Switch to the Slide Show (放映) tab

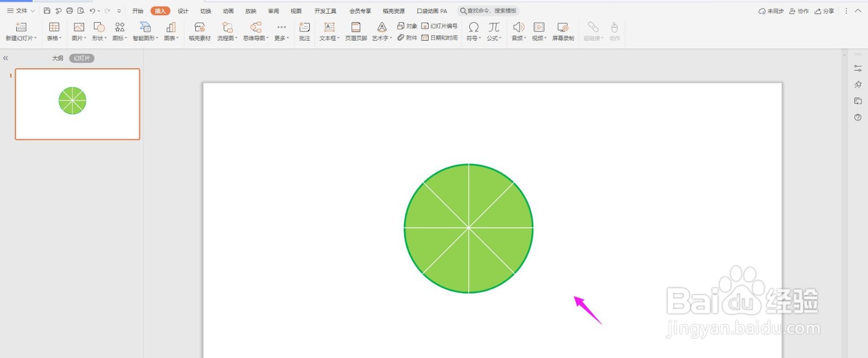pyautogui.click(x=251, y=11)
